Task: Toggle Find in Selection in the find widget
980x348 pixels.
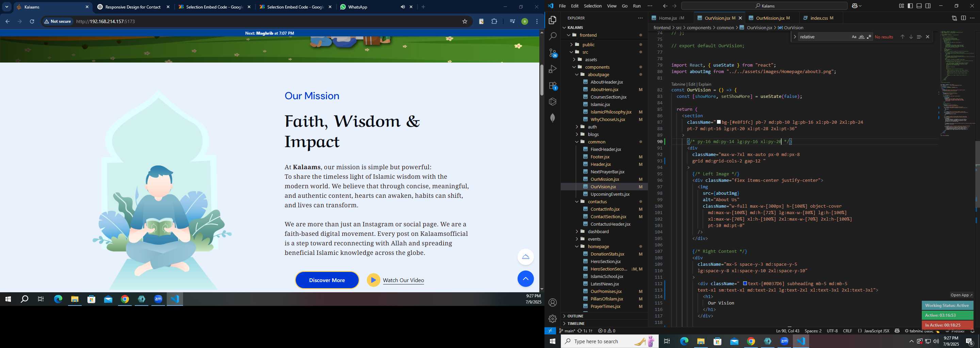Action: (x=919, y=37)
